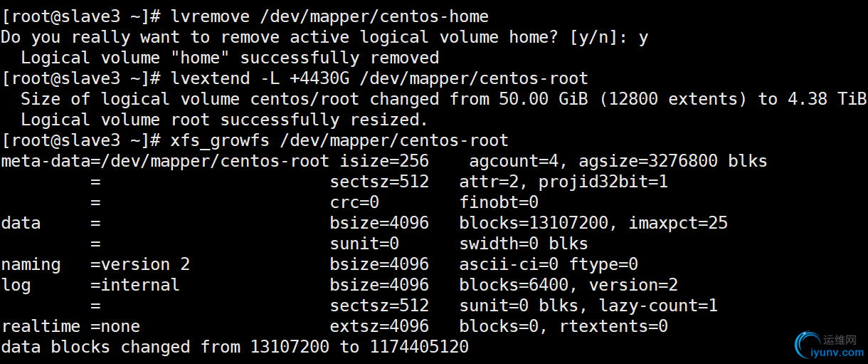868x364 pixels.
Task: Click the first [root@slave3 ~]# prompt
Action: [81, 16]
